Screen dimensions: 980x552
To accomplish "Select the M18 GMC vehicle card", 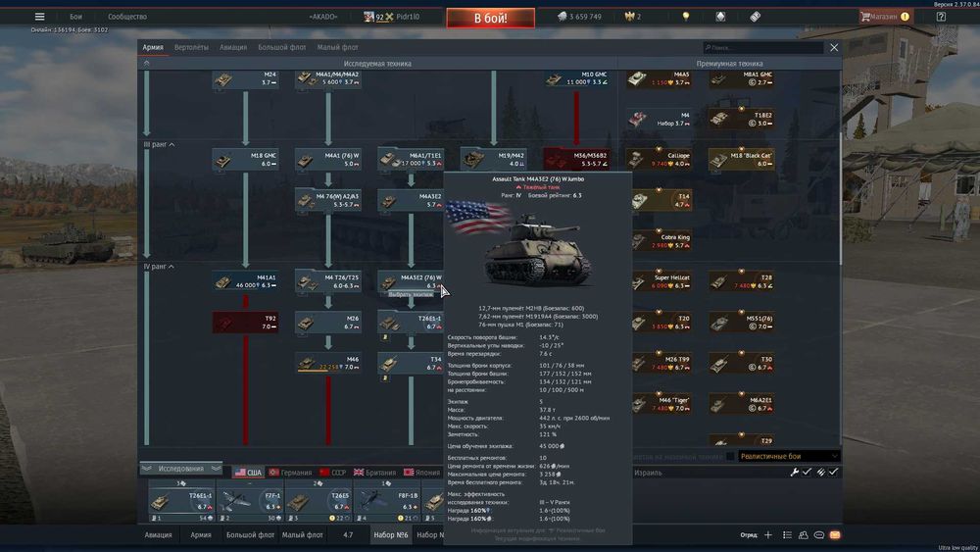I will (x=245, y=160).
